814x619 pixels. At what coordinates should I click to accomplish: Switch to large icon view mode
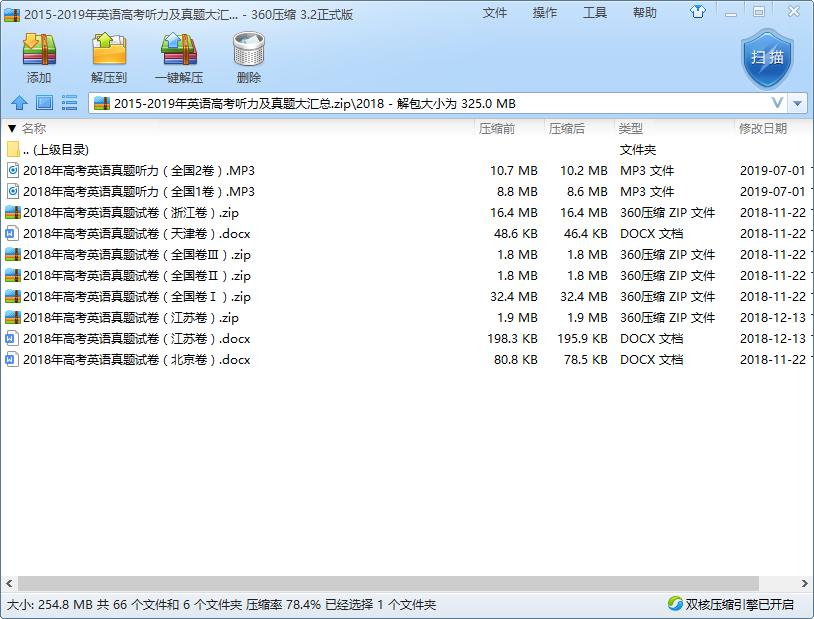click(x=44, y=103)
